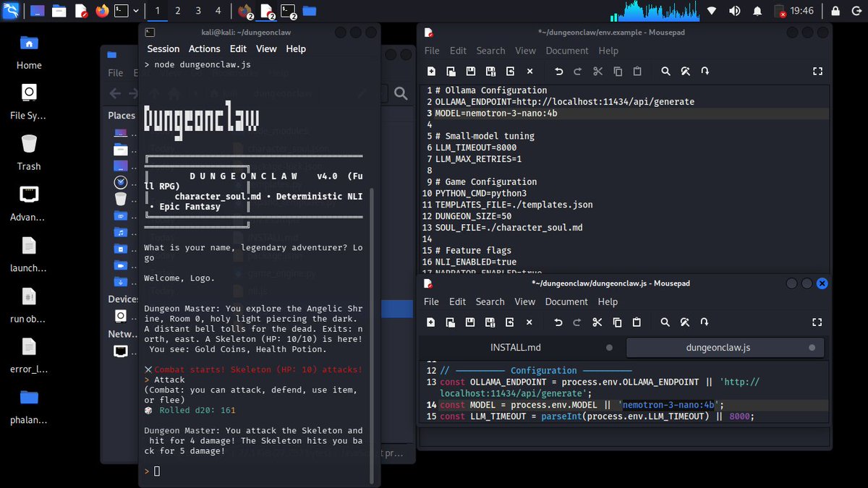868x488 pixels.
Task: Click Find magnifier icon in dungeonclaw.js Mousepad toolbar
Action: (x=665, y=322)
